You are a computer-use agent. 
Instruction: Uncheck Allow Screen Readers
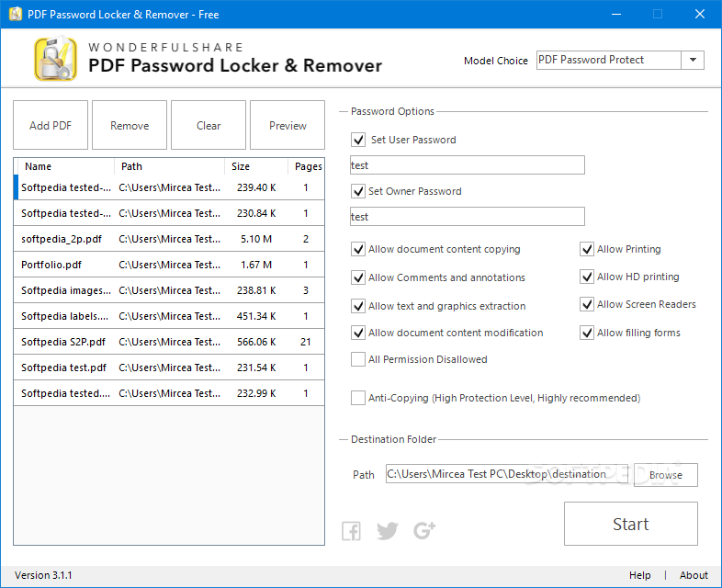tap(587, 304)
